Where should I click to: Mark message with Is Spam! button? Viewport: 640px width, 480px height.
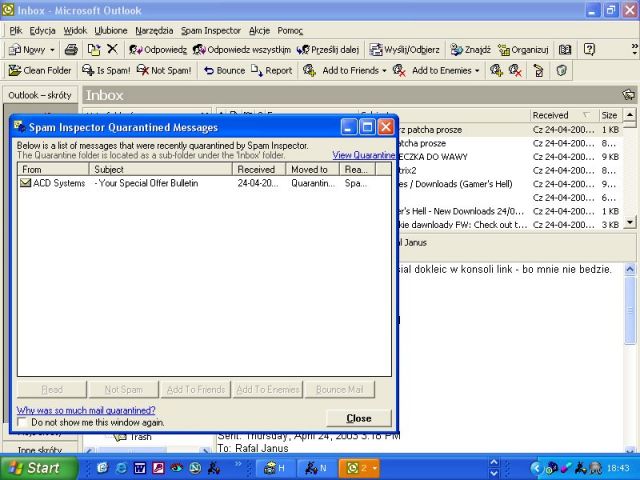click(x=106, y=71)
